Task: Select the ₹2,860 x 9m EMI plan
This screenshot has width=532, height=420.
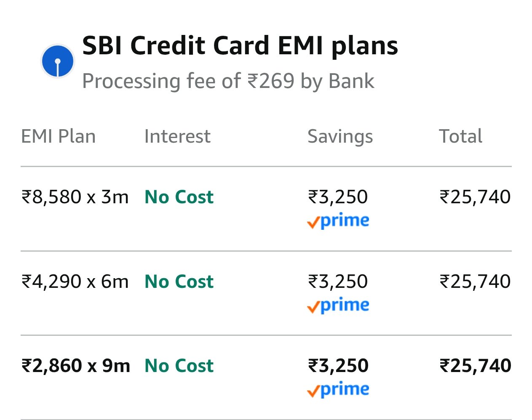Action: pos(76,366)
